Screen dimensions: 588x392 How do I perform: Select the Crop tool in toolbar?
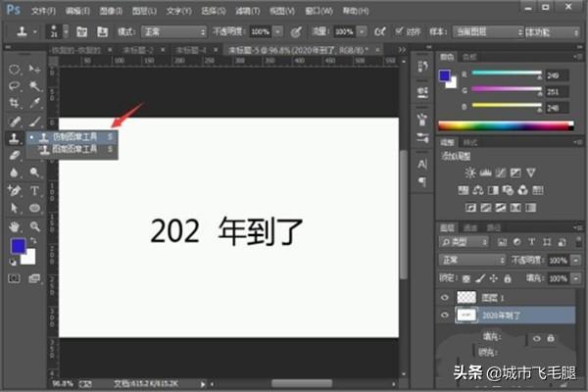point(15,103)
